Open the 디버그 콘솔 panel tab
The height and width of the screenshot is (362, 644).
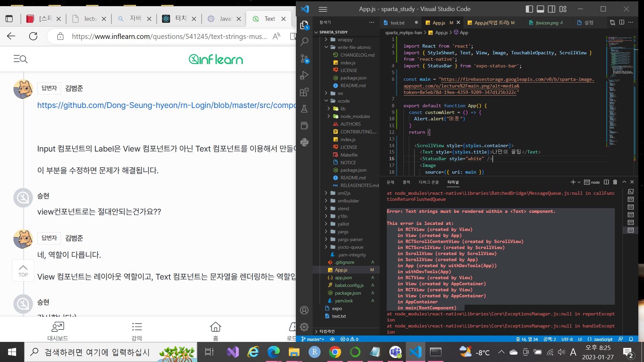click(x=429, y=182)
